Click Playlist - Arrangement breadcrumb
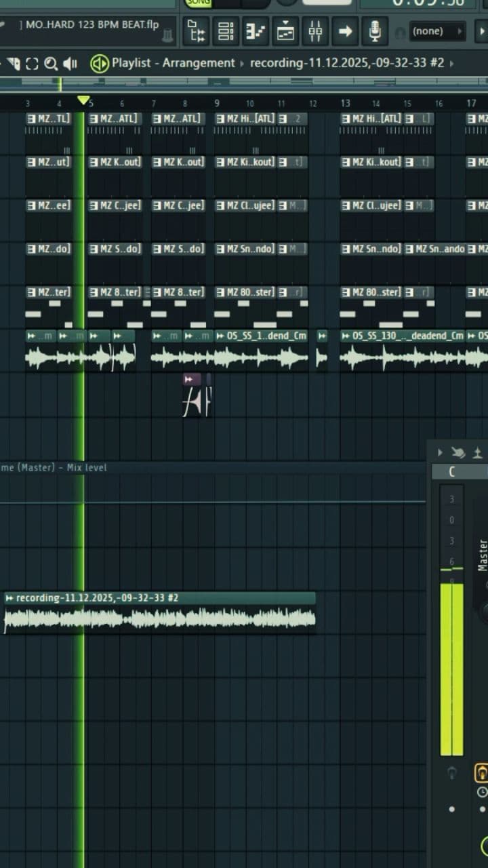 click(x=174, y=63)
